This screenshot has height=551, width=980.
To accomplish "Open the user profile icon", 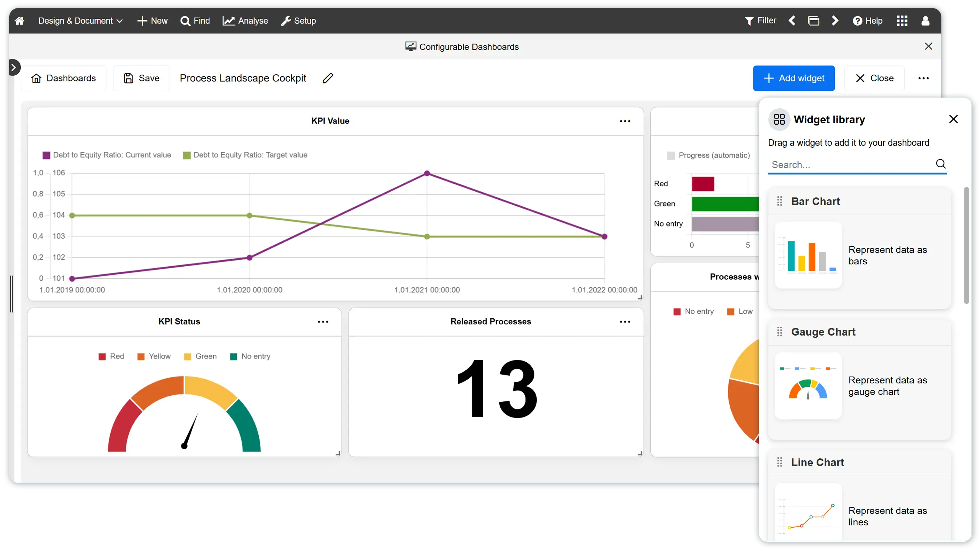I will (925, 21).
